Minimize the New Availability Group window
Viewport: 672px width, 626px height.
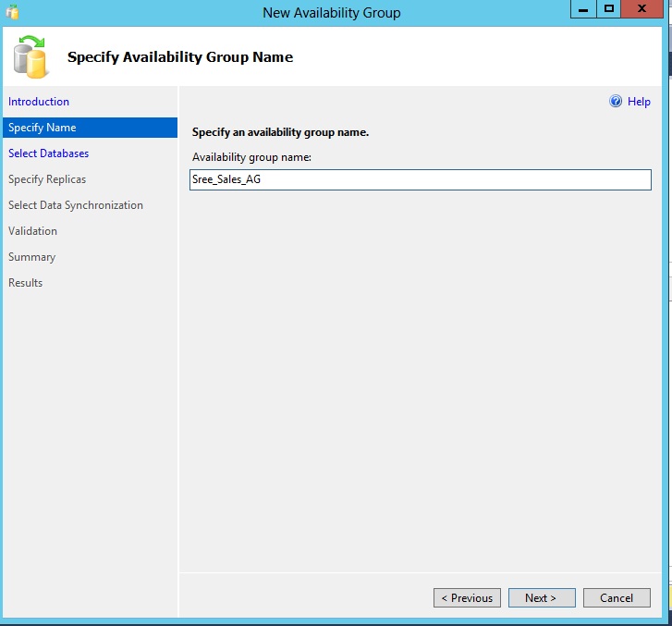(x=583, y=9)
